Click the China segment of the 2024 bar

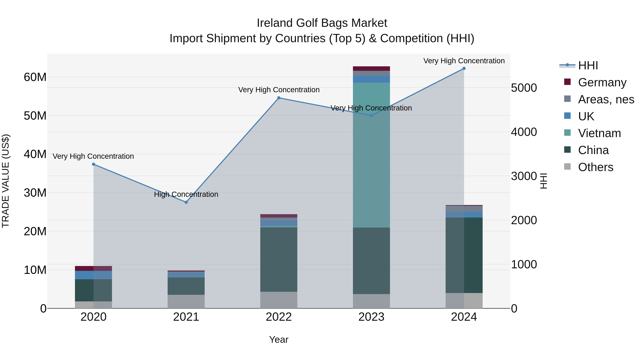click(x=464, y=255)
